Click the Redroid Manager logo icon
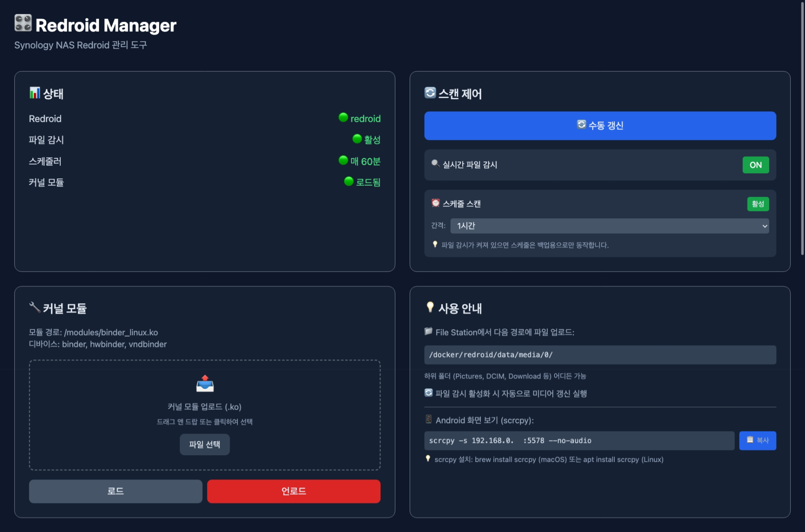Viewport: 805px width, 532px height. (23, 23)
